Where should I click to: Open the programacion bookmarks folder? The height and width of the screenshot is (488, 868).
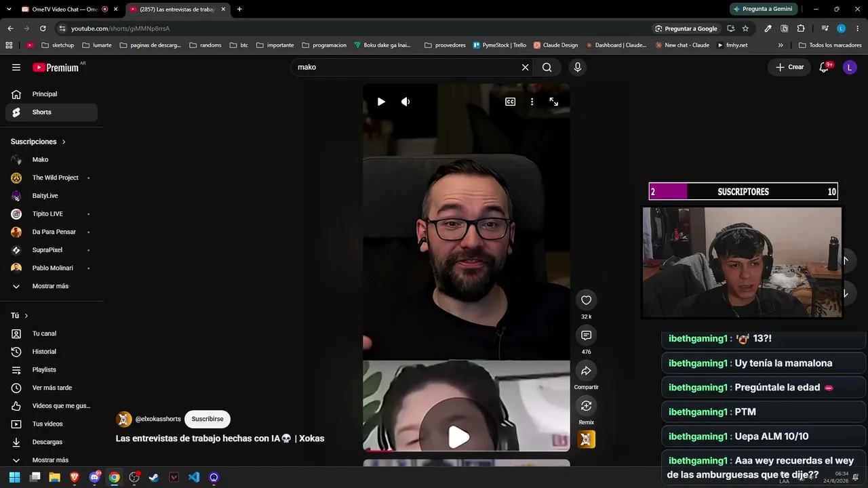click(x=324, y=45)
